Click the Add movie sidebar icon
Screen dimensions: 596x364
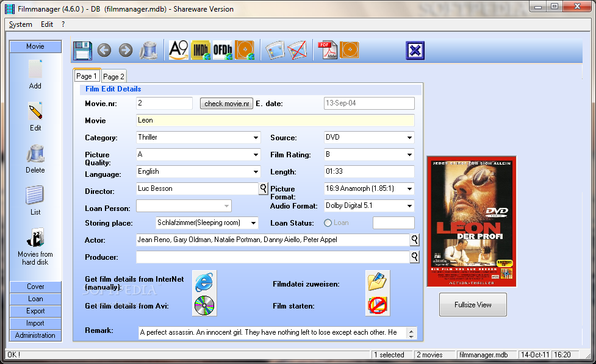coord(35,69)
